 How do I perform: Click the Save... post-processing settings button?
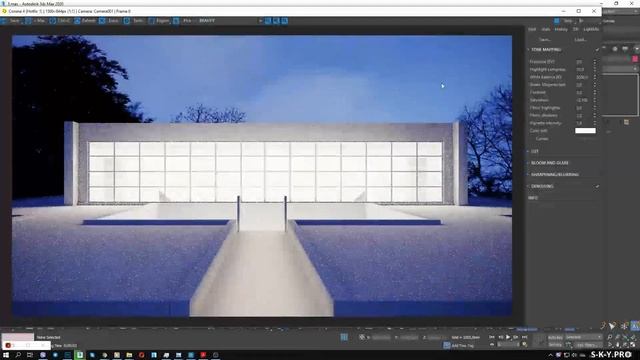[544, 40]
